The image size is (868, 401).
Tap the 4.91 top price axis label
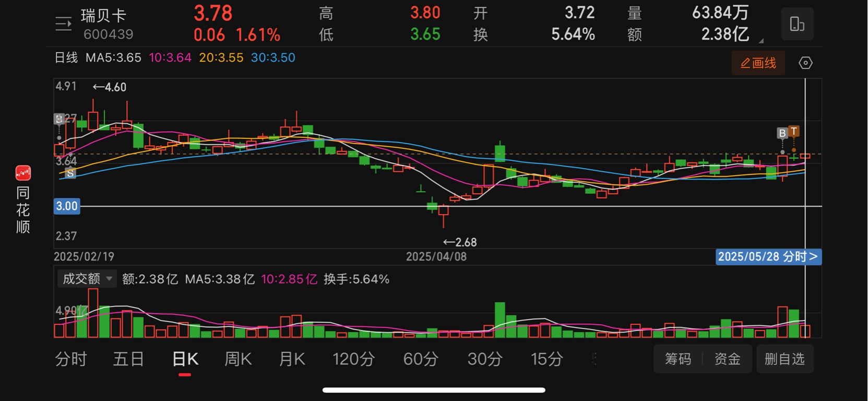click(66, 86)
